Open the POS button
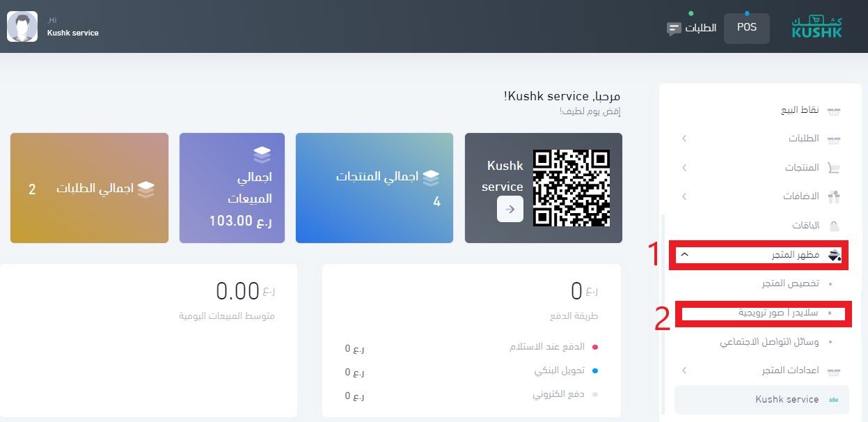Image resolution: width=868 pixels, height=422 pixels. (x=746, y=28)
